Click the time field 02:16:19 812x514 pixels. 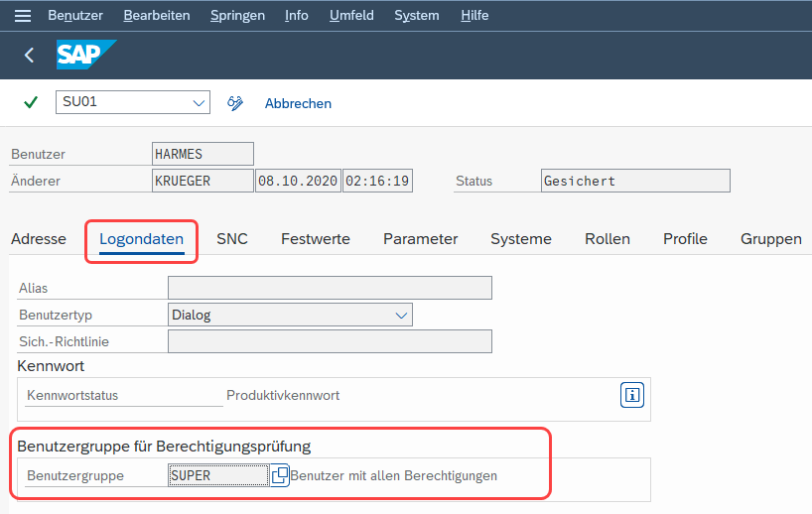coord(377,181)
